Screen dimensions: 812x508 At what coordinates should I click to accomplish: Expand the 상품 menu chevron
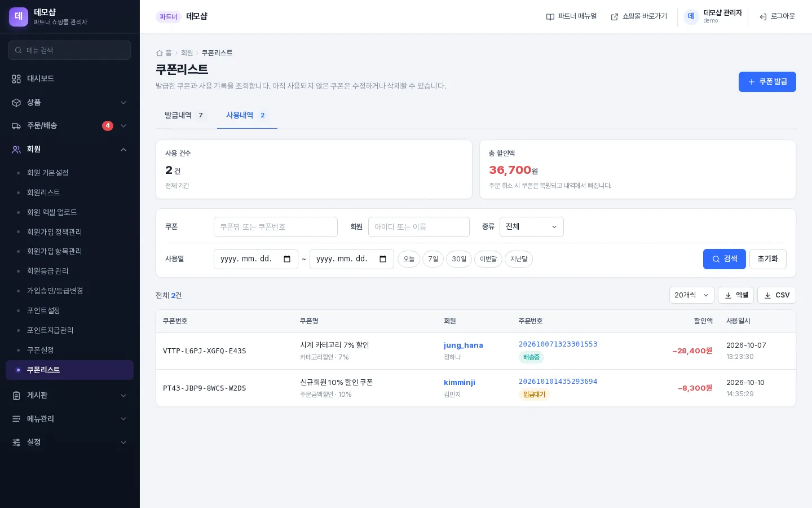point(123,102)
